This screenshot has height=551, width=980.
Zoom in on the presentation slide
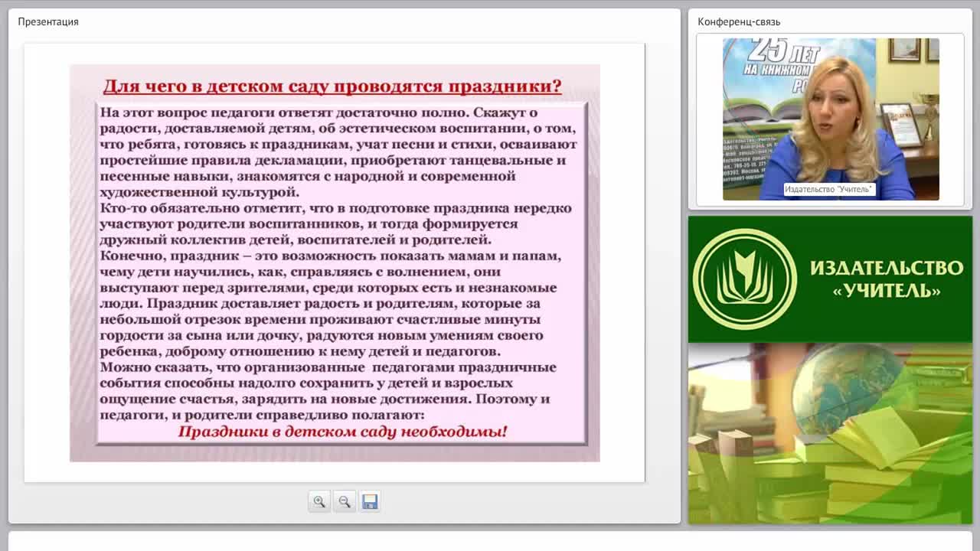[319, 501]
